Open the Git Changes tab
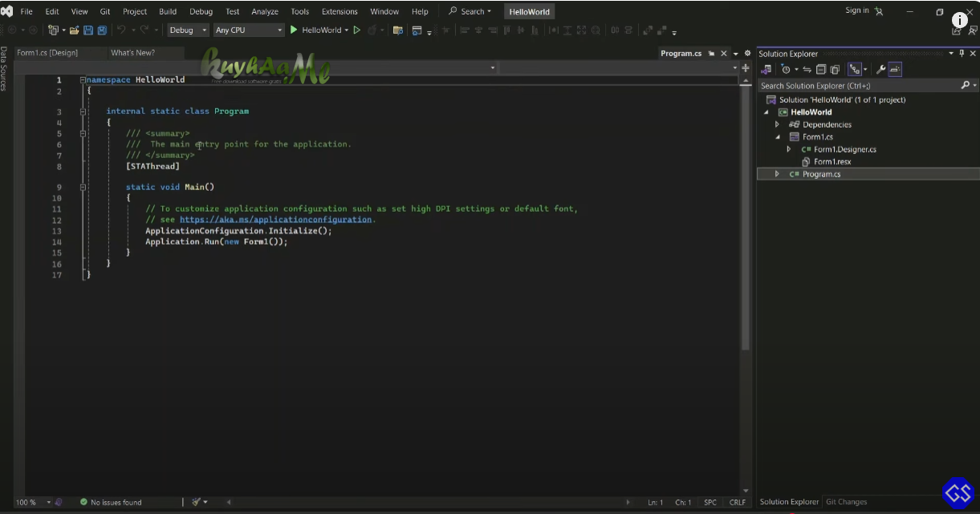 847,502
